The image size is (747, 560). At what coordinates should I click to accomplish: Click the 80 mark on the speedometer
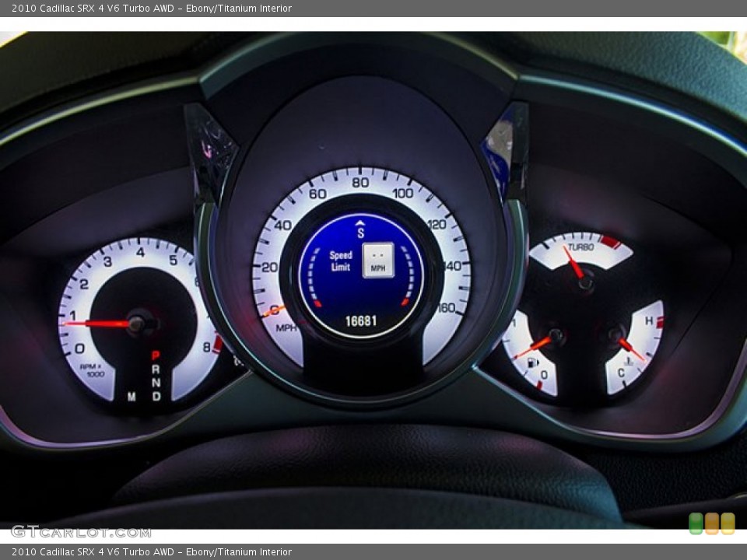tap(360, 183)
